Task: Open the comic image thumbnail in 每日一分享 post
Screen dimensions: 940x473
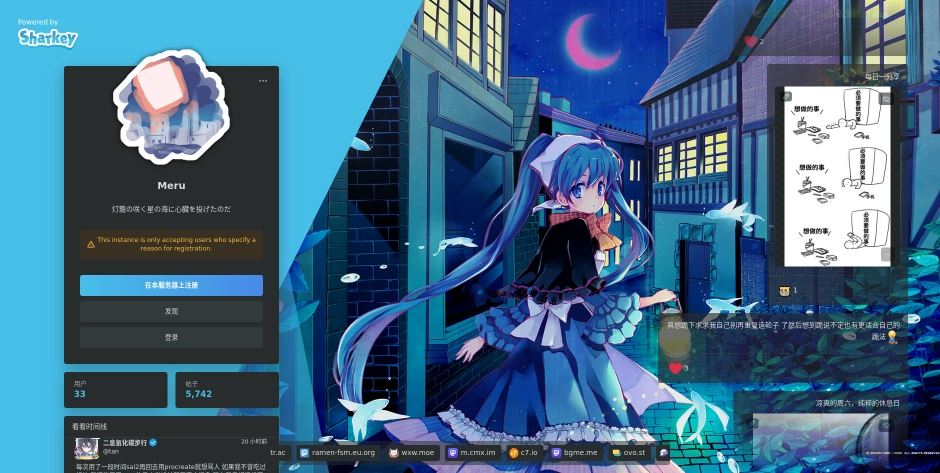Action: point(837,176)
